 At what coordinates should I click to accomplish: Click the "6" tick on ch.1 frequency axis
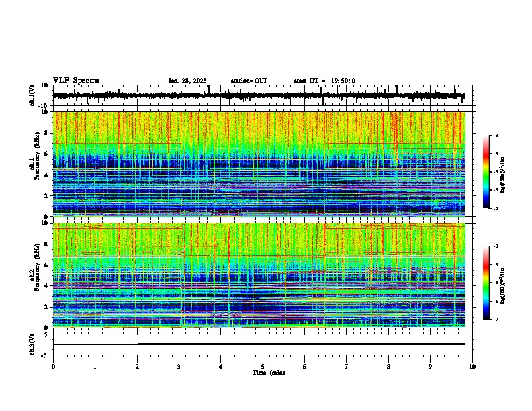point(46,154)
